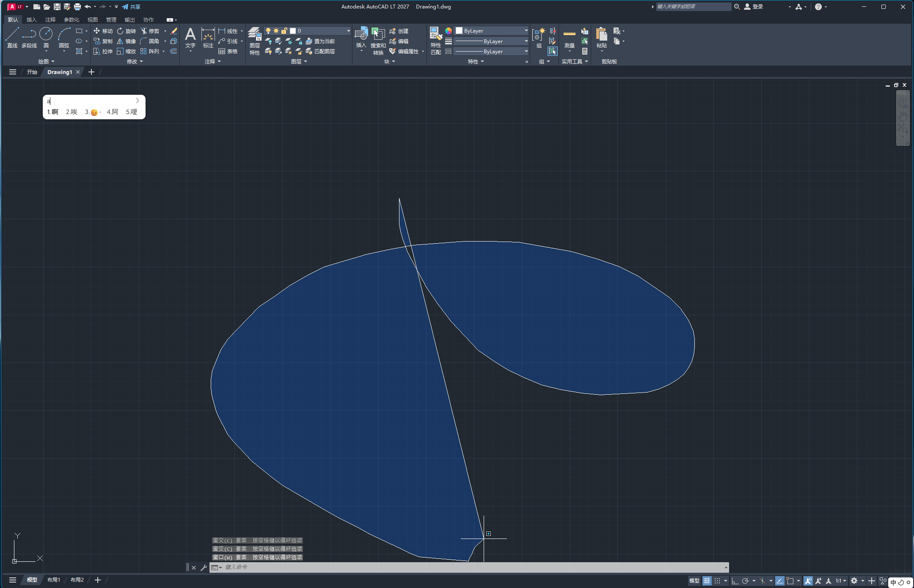Toggle snap mode dots in status bar

717,580
